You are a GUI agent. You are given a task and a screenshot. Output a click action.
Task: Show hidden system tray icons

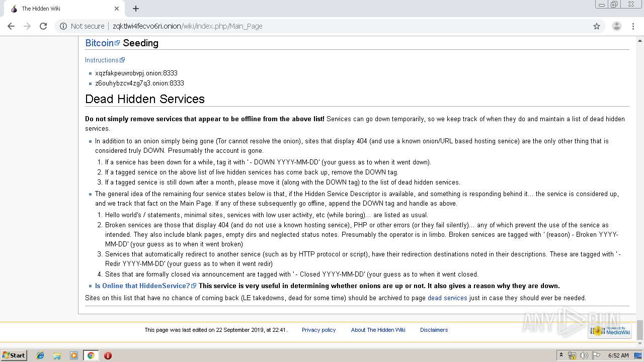coord(561,355)
